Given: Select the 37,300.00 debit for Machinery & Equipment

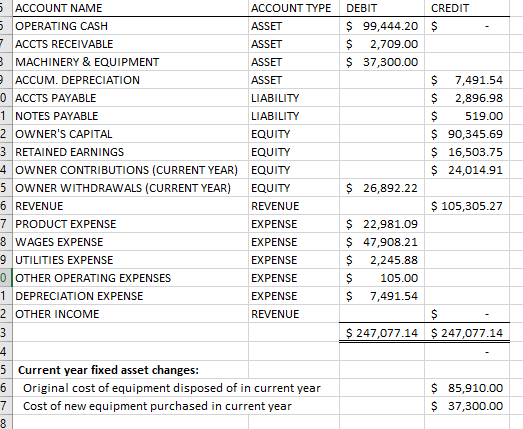Looking at the screenshot, I should pyautogui.click(x=382, y=62).
